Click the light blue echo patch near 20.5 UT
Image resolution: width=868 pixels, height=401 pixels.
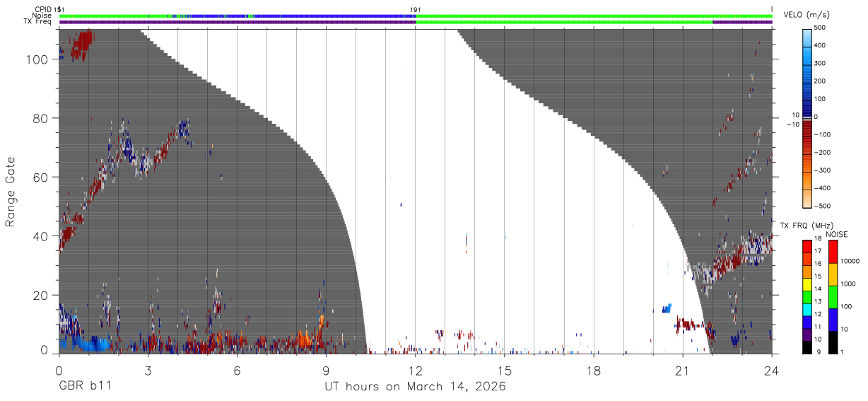point(667,308)
